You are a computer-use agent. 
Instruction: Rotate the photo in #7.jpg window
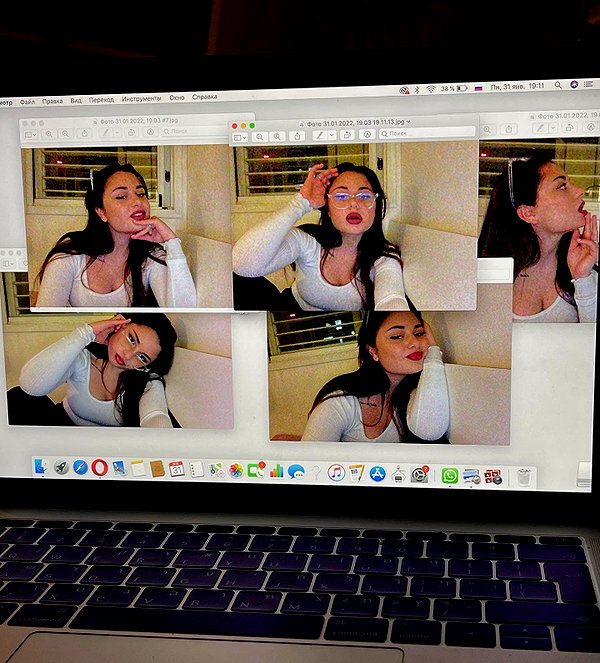coord(131,132)
